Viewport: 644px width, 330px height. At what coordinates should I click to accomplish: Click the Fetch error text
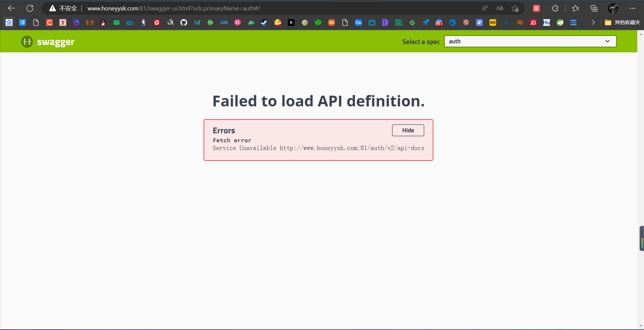pos(232,140)
